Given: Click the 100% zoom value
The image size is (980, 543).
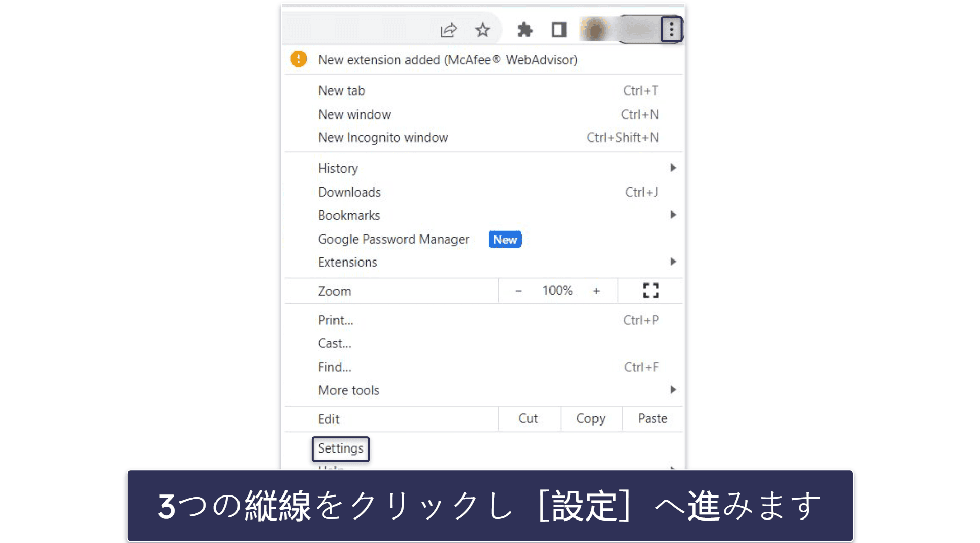Looking at the screenshot, I should 557,291.
